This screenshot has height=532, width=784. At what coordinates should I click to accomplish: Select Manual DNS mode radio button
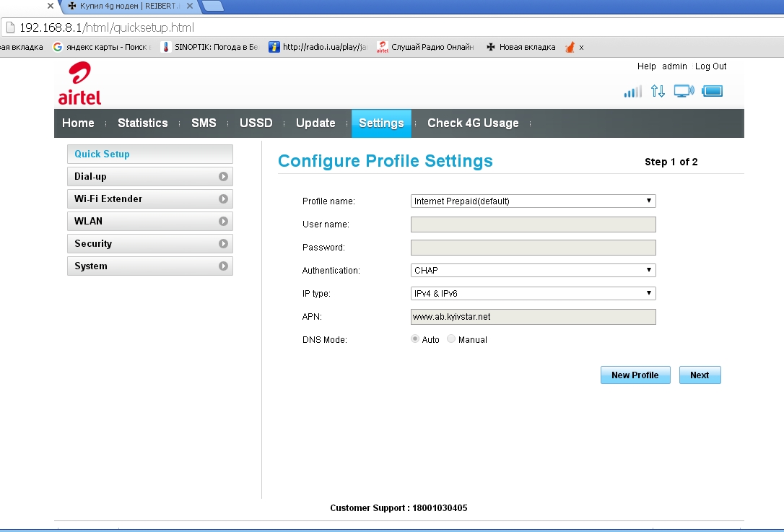(x=451, y=339)
